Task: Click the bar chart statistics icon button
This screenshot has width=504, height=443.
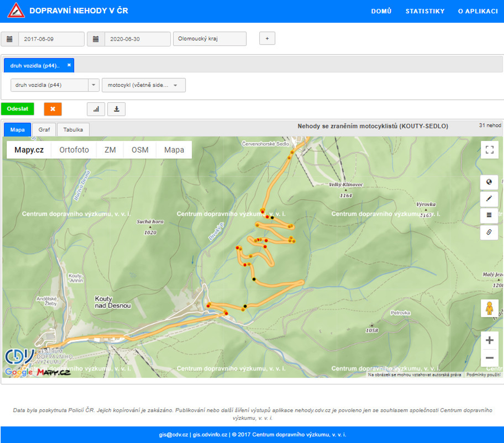Action: pos(96,109)
